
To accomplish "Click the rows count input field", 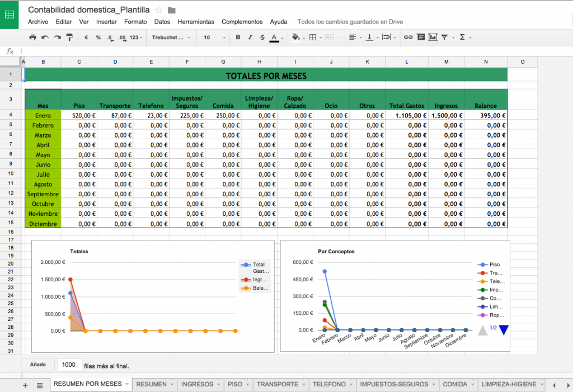I will pos(69,365).
